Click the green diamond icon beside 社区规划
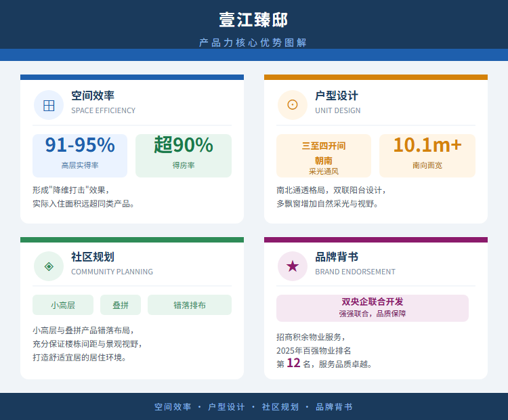Viewport: 508px width, 420px height. point(49,266)
